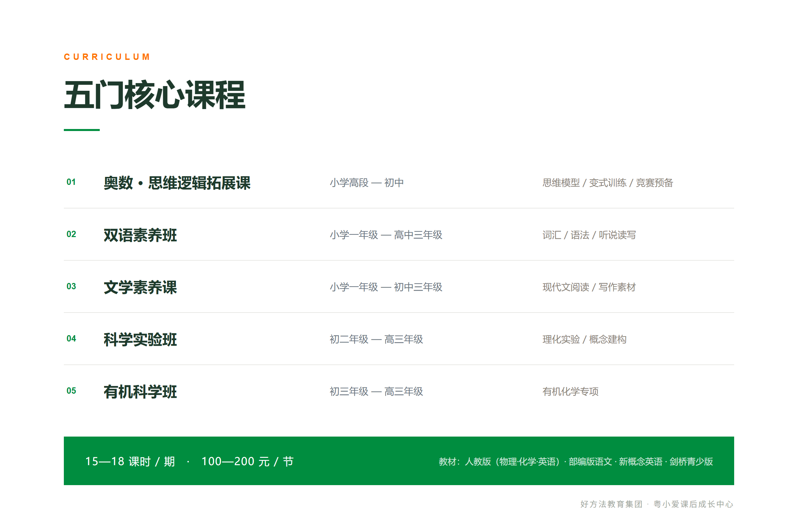Click the grade range 小学高段 — 初中
The height and width of the screenshot is (532, 798).
click(x=367, y=183)
